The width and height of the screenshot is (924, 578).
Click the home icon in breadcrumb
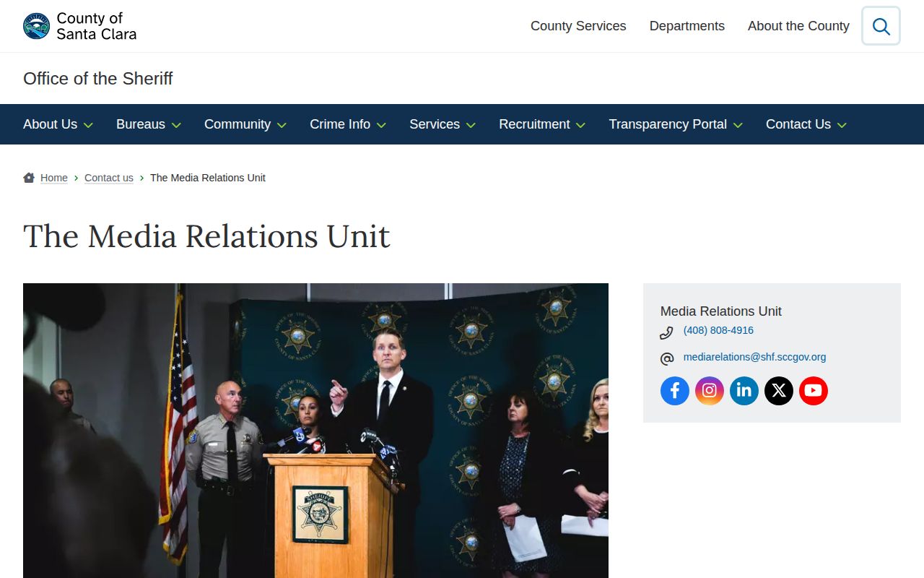click(x=29, y=178)
